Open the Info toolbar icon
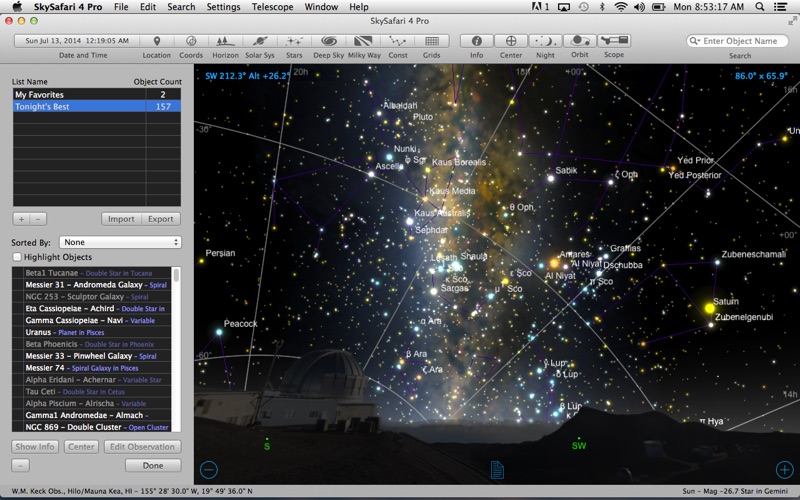800x500 pixels. click(477, 41)
